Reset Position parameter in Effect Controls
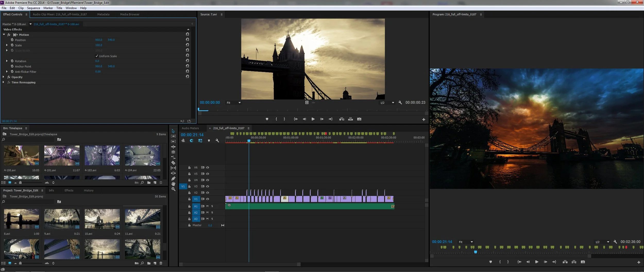Image resolution: width=644 pixels, height=272 pixels. (x=187, y=39)
